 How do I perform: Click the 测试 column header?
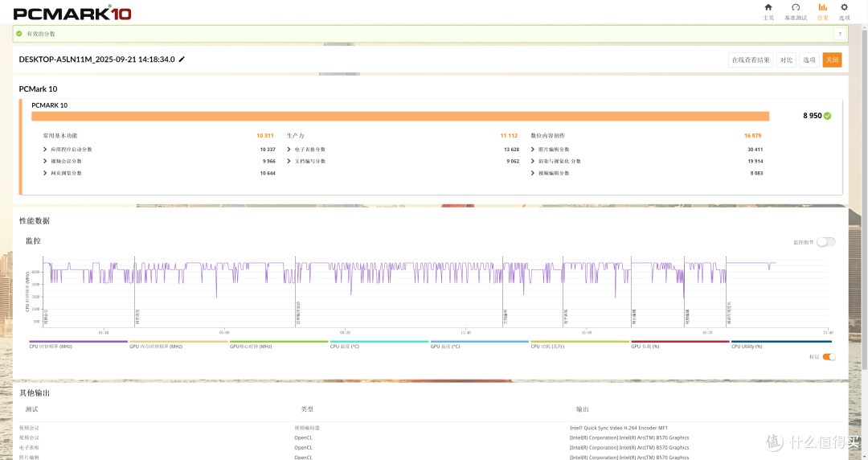pyautogui.click(x=31, y=409)
